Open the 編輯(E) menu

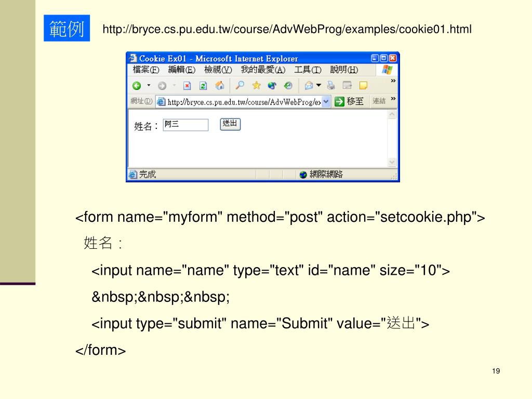[x=182, y=70]
